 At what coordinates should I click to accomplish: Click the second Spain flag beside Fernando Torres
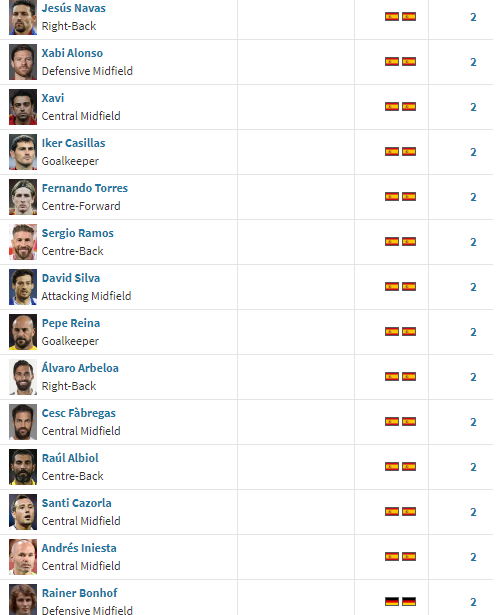click(x=409, y=197)
